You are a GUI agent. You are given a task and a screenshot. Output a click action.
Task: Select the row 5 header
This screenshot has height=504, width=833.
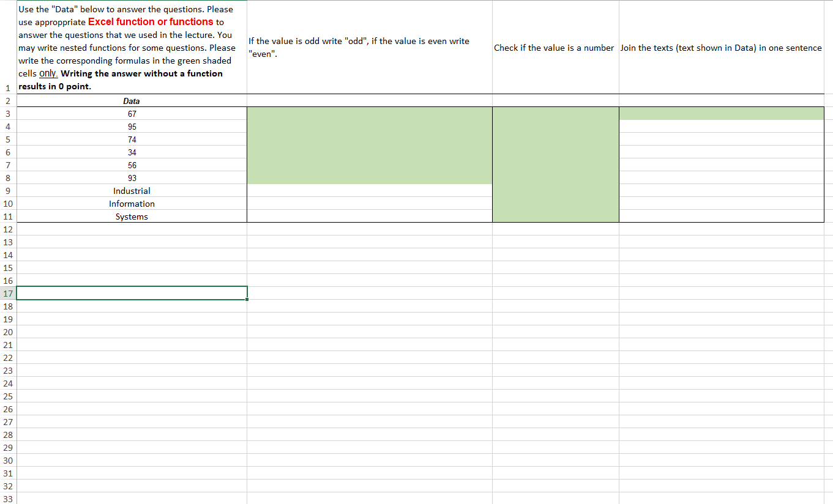(8, 139)
